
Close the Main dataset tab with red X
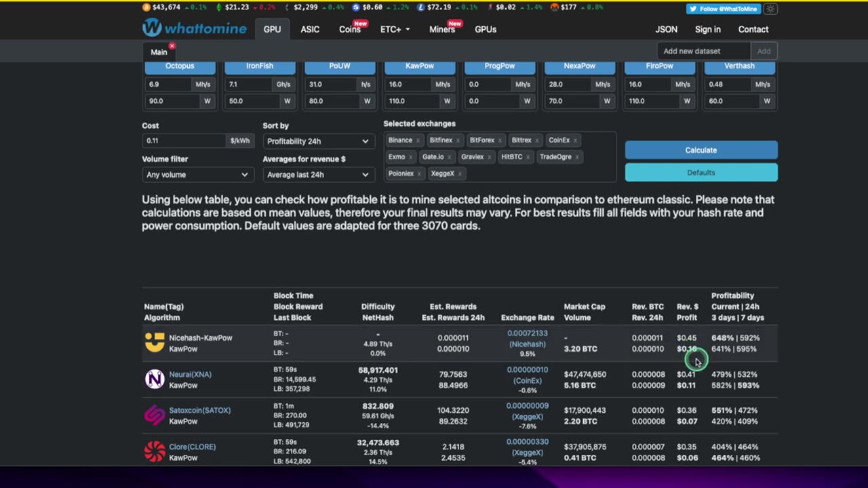[172, 46]
